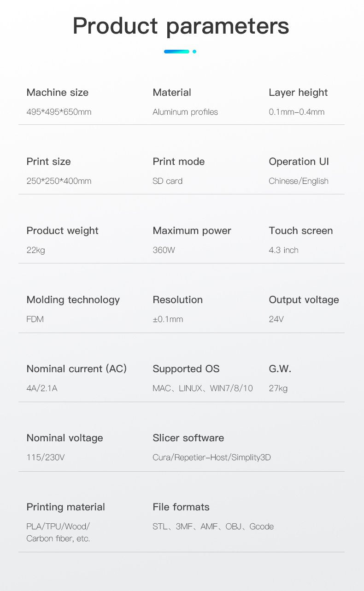Click the 4.3 inch touch screen value
Image resolution: width=364 pixels, height=591 pixels.
(x=284, y=250)
